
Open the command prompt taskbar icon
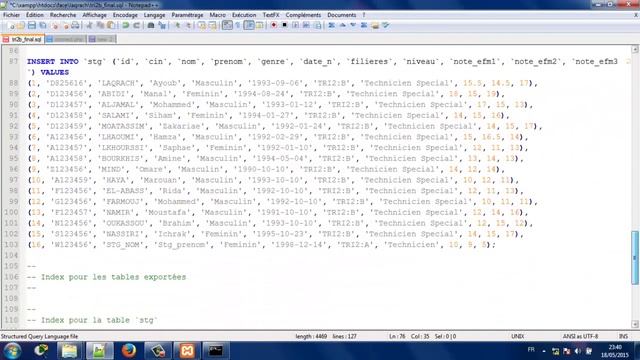(216, 351)
